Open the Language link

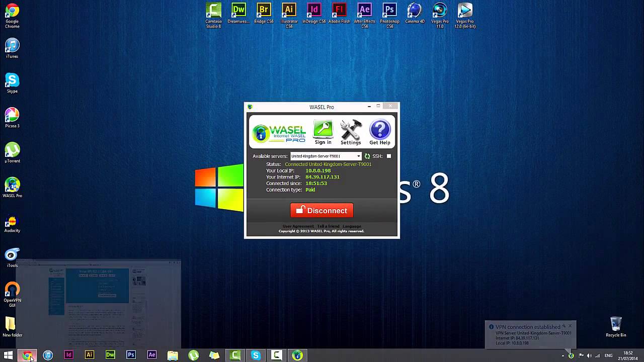point(352,226)
